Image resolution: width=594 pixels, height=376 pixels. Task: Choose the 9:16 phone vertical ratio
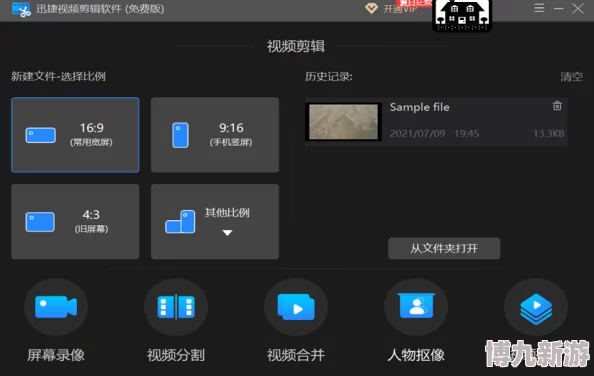tap(215, 135)
